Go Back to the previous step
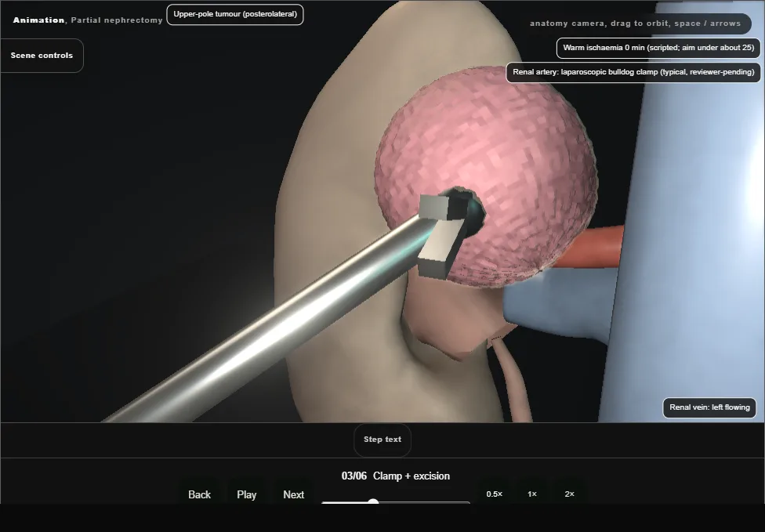Viewport: 765px width, 532px height. coord(200,494)
